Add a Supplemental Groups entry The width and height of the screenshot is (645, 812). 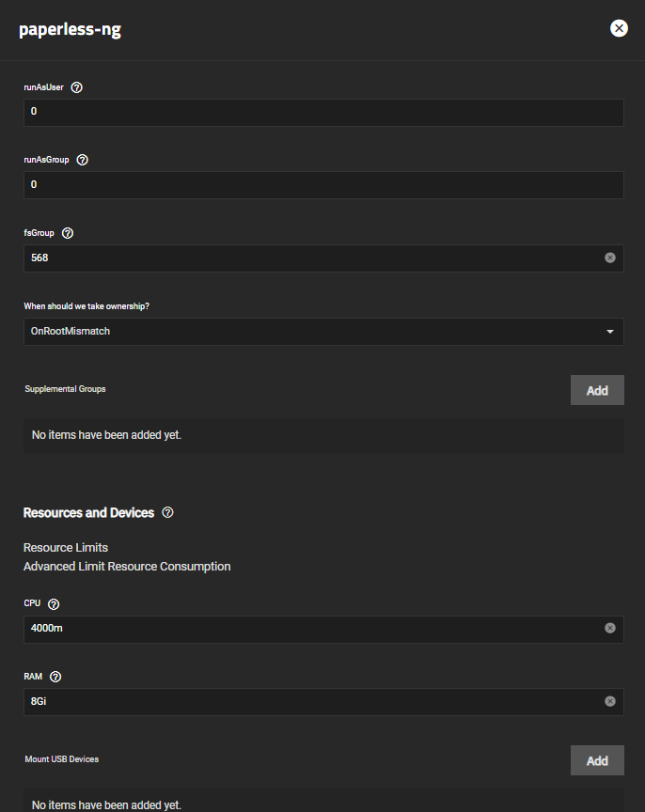coord(597,390)
